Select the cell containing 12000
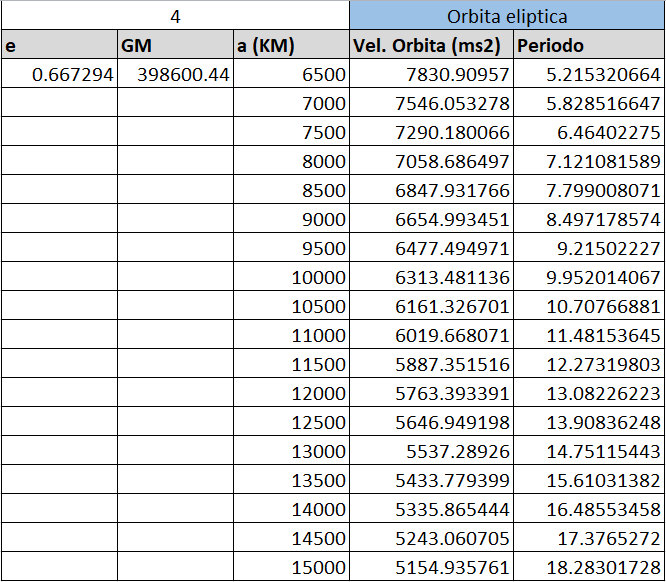The image size is (666, 582). tap(291, 393)
